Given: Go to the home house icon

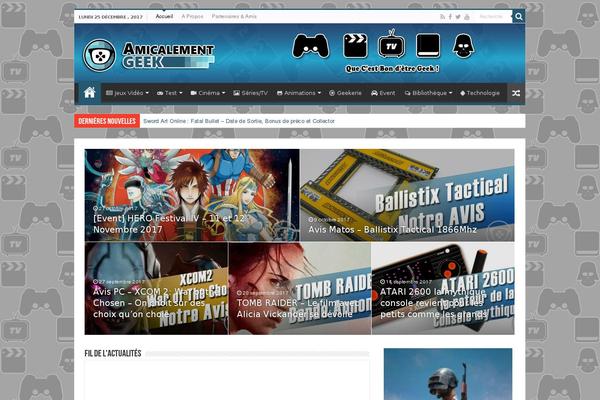Looking at the screenshot, I should pyautogui.click(x=90, y=93).
